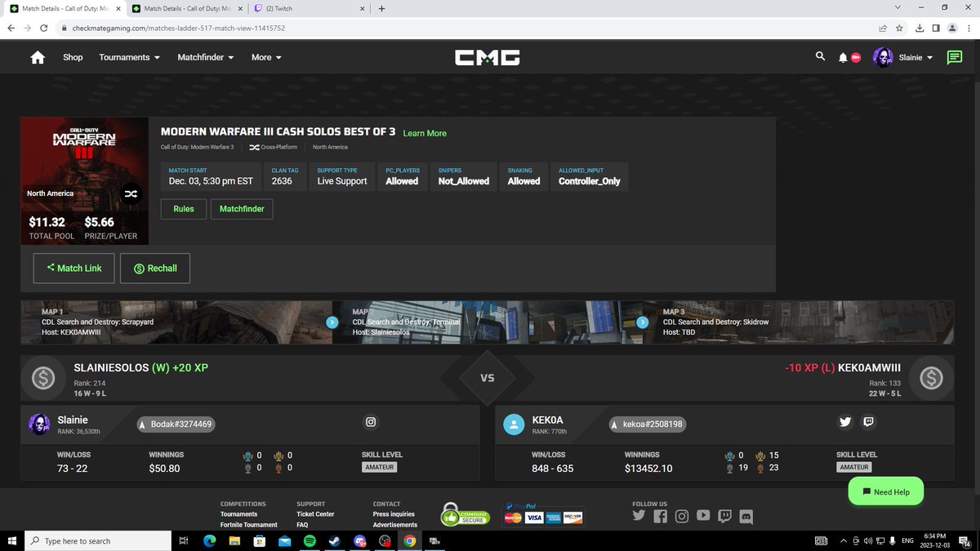
Task: Copy the Match Link button
Action: tap(73, 268)
